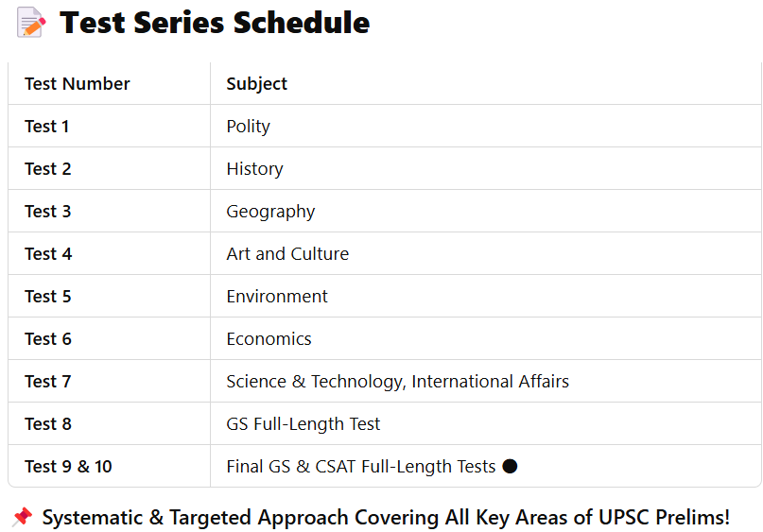Click the Geography subject cell
Viewport: 763px width, 532px height.
click(270, 212)
